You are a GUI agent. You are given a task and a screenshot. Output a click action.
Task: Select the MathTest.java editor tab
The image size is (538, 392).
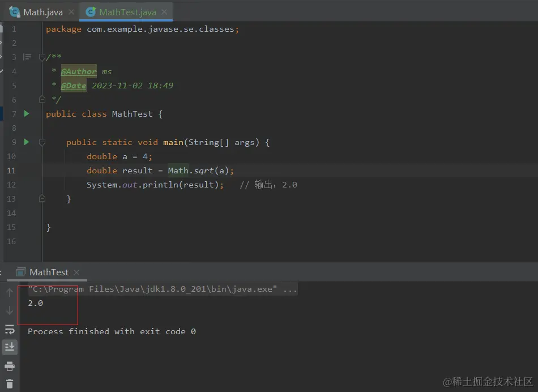click(126, 12)
